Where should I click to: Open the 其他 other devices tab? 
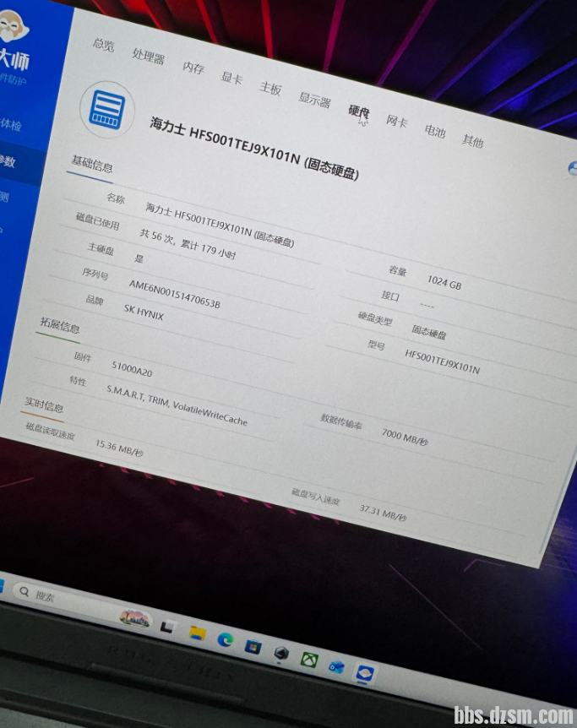pyautogui.click(x=472, y=140)
